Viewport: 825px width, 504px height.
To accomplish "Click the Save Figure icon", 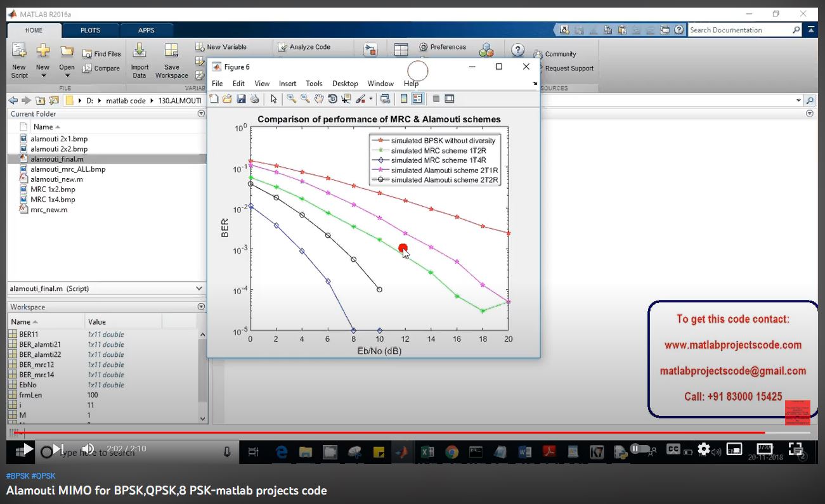I will pos(241,99).
